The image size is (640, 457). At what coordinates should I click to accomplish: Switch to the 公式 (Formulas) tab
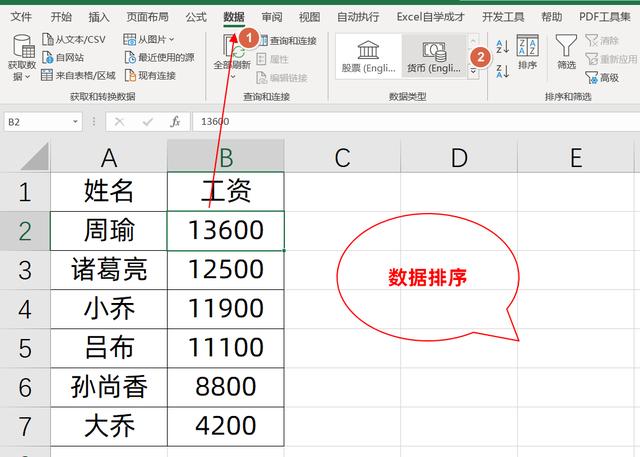(x=196, y=17)
